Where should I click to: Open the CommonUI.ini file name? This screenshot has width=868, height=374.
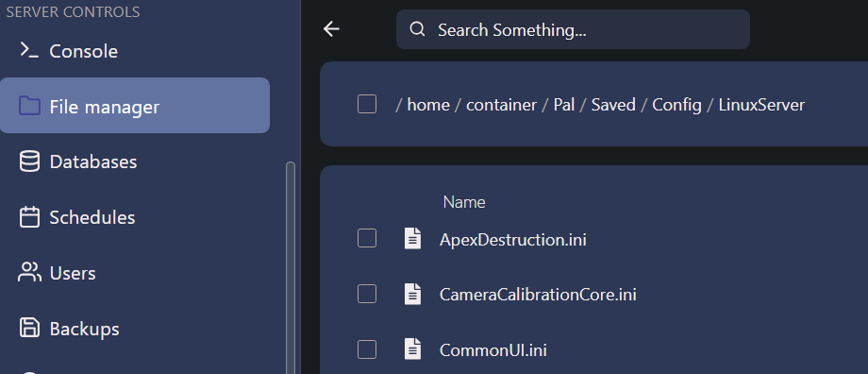click(x=492, y=350)
